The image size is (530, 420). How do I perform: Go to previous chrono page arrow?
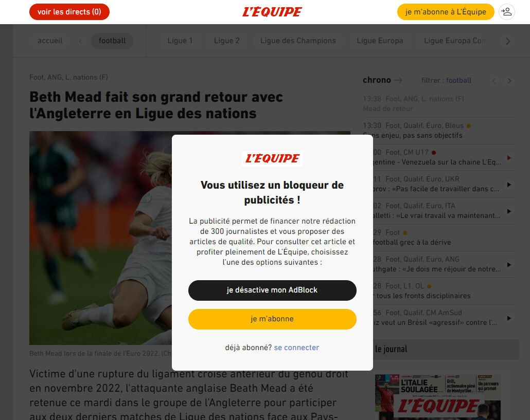coord(494,81)
